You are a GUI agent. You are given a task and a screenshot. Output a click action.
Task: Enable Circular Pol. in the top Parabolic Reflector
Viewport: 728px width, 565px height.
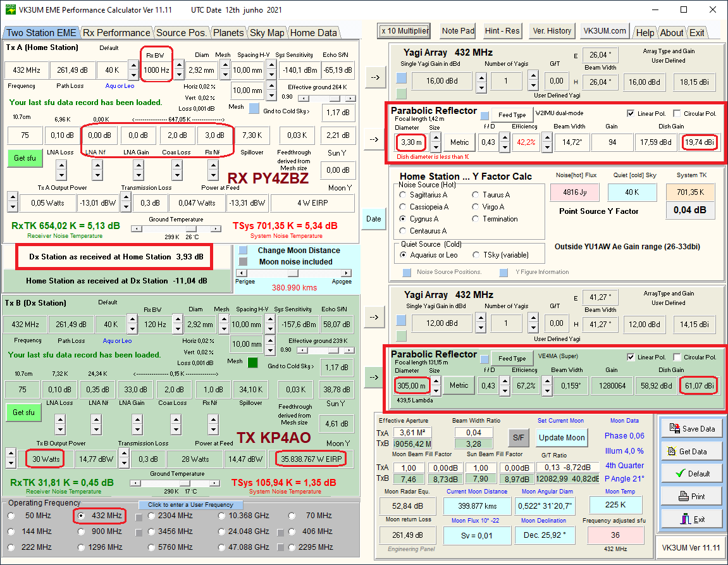point(677,114)
